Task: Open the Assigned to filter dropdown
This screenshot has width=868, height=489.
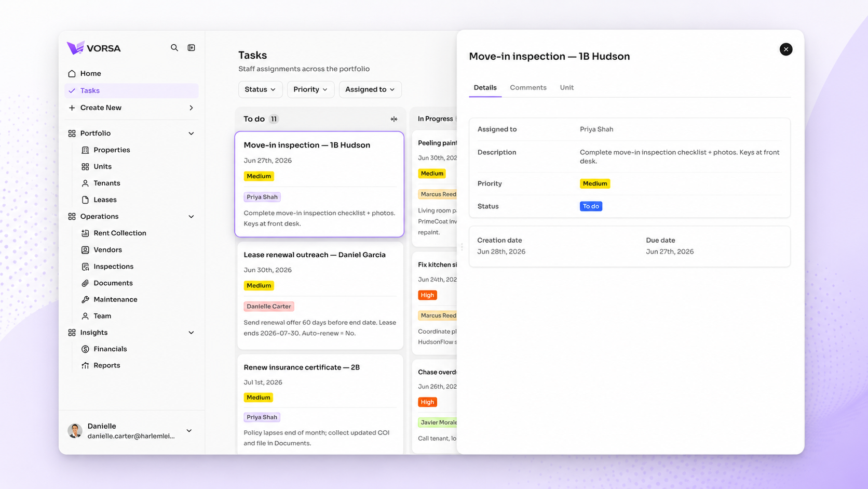Action: point(370,89)
